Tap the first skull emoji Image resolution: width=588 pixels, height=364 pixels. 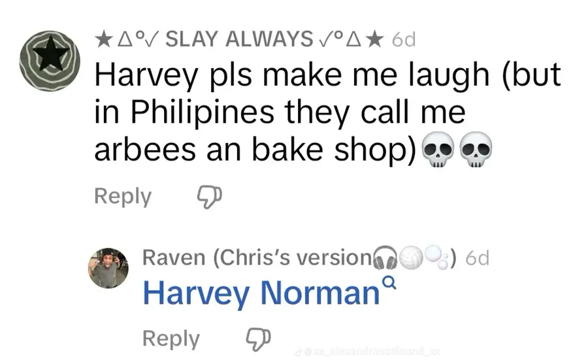(x=438, y=150)
